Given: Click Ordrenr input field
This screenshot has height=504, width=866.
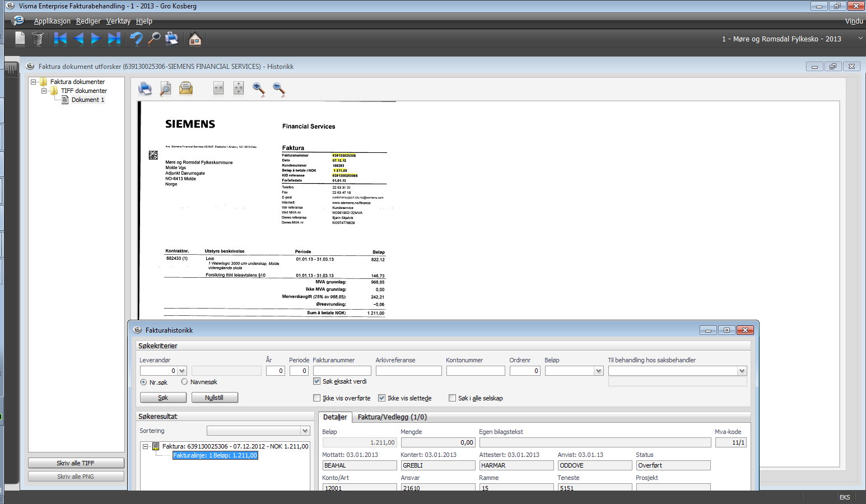Looking at the screenshot, I should pos(525,371).
